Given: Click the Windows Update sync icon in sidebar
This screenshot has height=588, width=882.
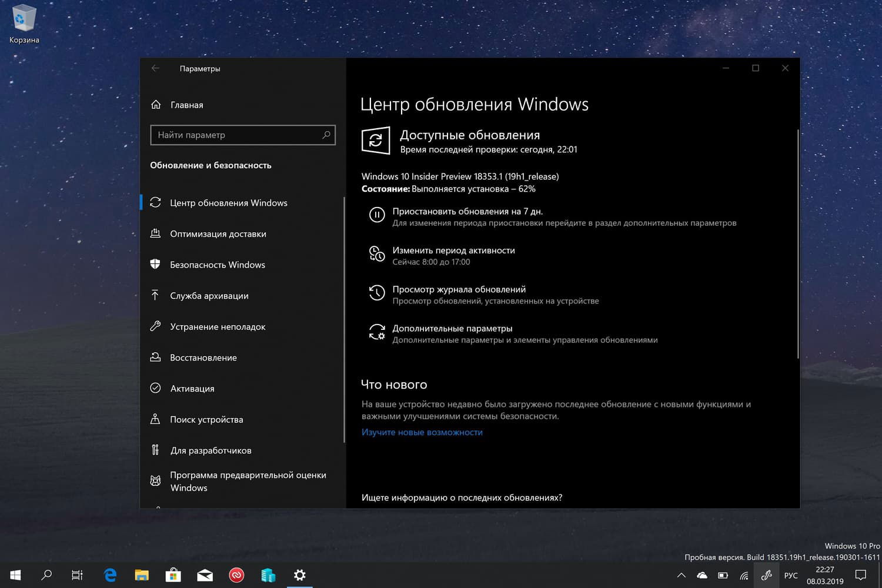Looking at the screenshot, I should [155, 202].
